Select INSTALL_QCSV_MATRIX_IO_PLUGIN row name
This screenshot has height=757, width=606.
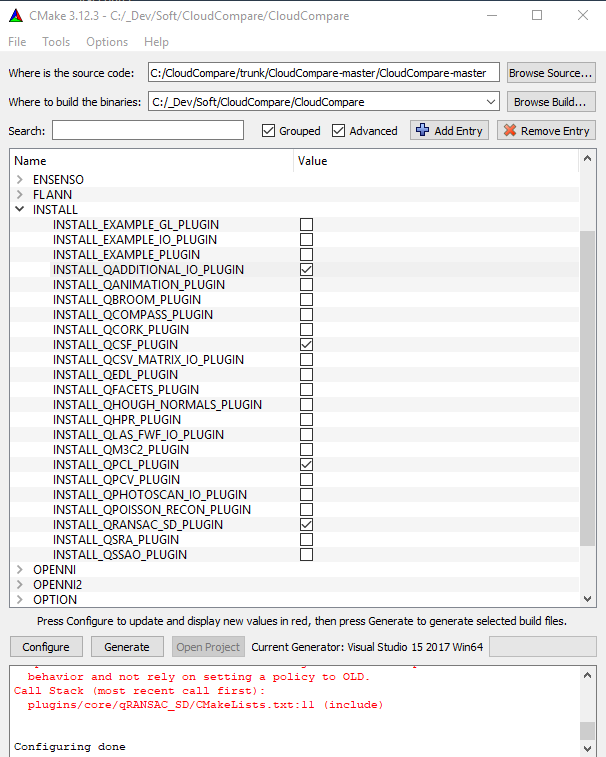(x=148, y=360)
